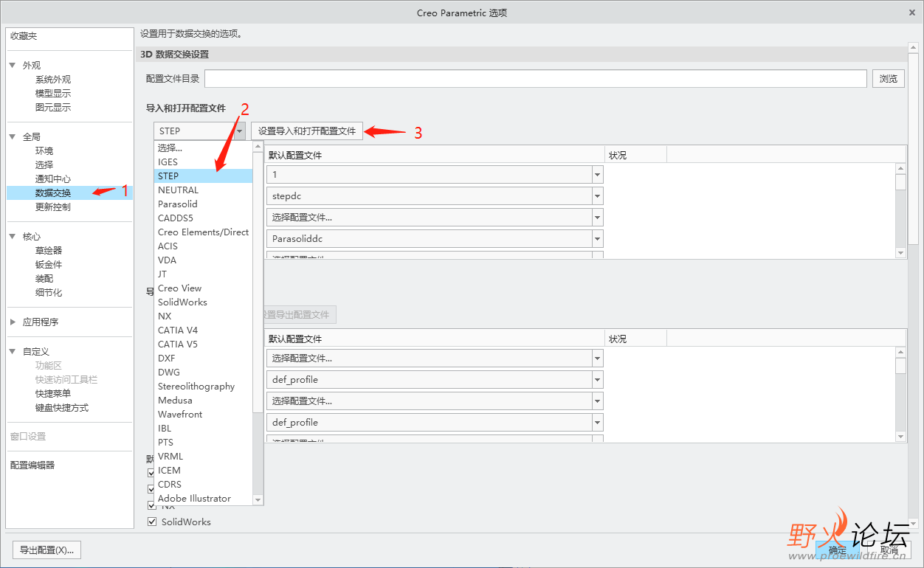Open 装配 settings
The image size is (924, 568).
(x=44, y=279)
